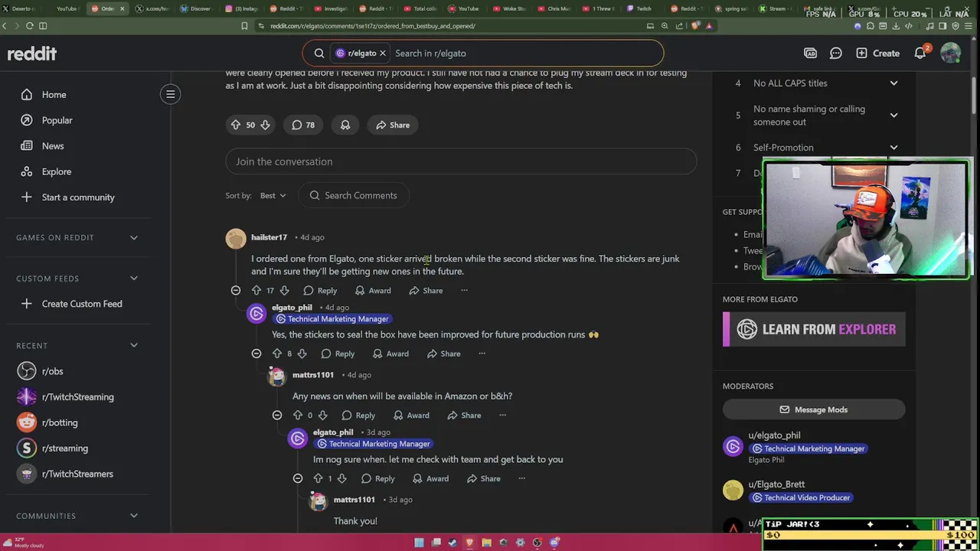Upvote the post with 50 points
Viewport: 980px width, 551px height.
point(236,125)
